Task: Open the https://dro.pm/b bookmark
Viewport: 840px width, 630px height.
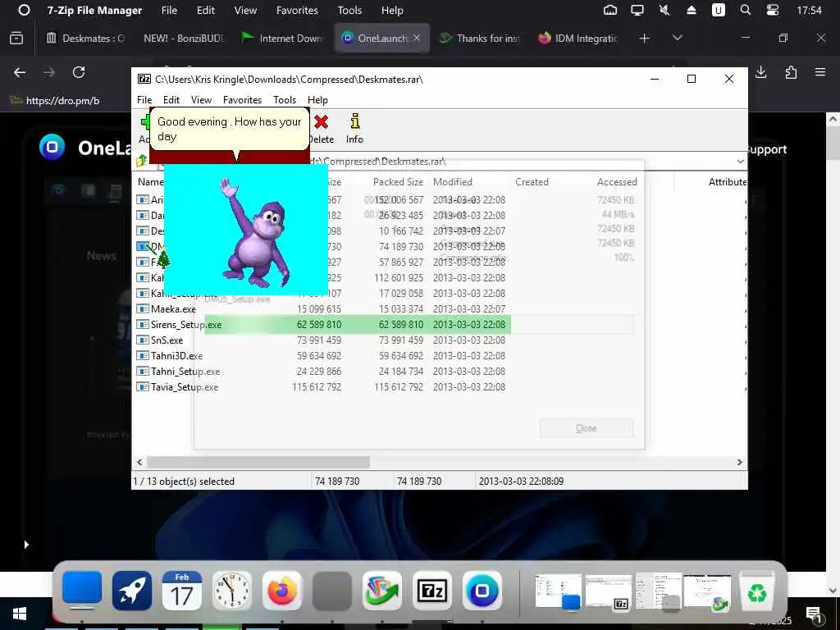Action: point(55,101)
